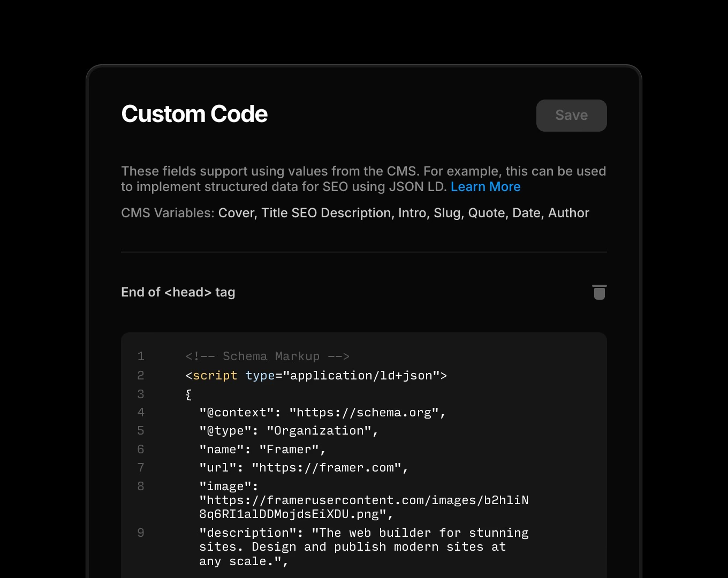
Task: Select the Date CMS variable
Action: (527, 213)
